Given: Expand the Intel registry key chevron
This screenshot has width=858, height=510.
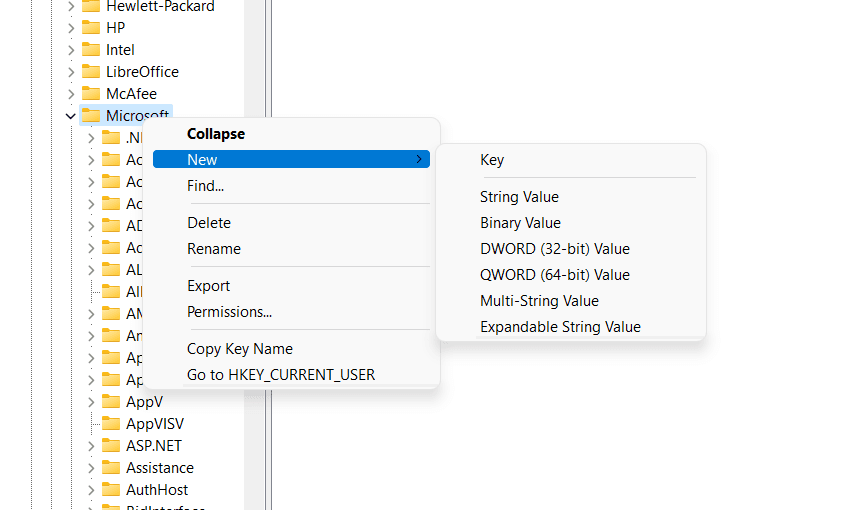Looking at the screenshot, I should [71, 50].
